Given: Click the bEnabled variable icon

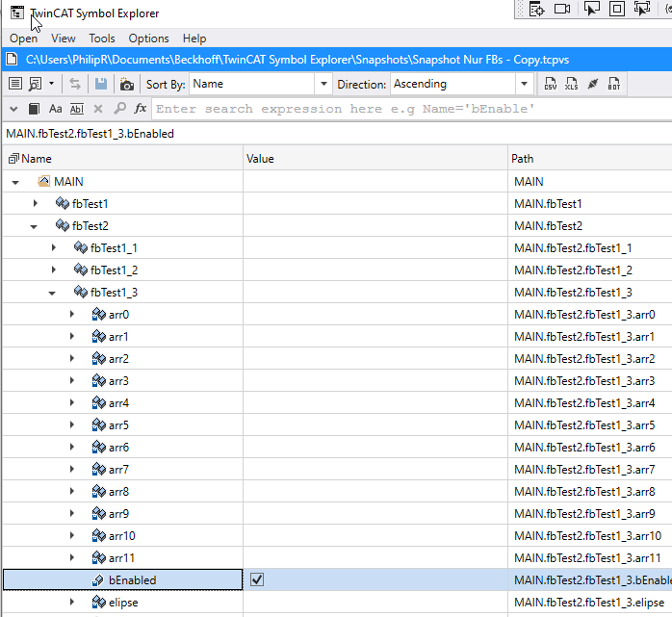Looking at the screenshot, I should pyautogui.click(x=97, y=580).
